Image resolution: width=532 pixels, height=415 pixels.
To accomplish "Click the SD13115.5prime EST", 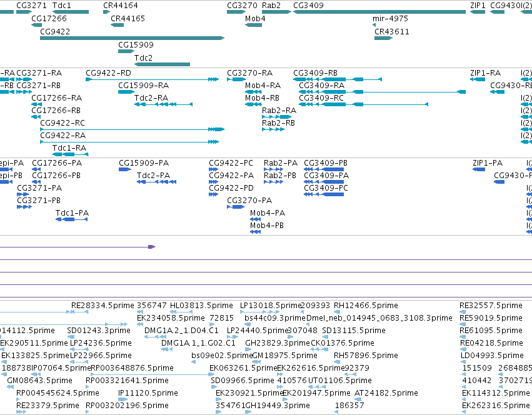I will pos(325,337).
